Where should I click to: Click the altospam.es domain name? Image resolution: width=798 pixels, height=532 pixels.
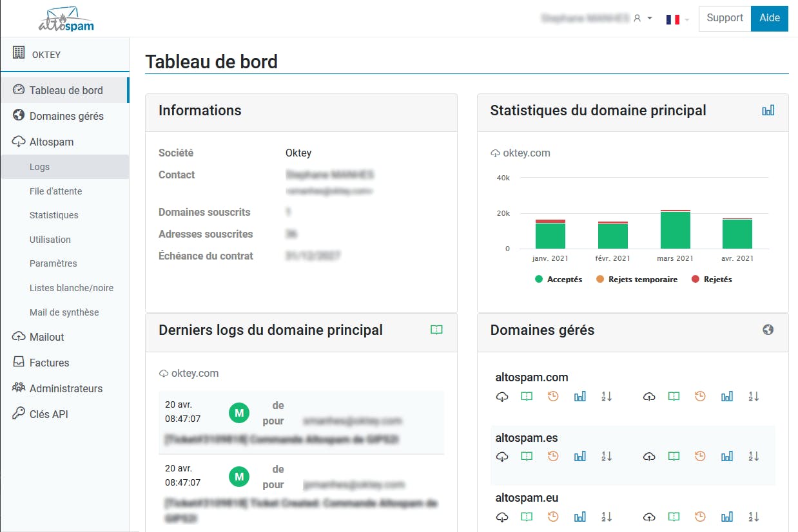click(x=527, y=438)
